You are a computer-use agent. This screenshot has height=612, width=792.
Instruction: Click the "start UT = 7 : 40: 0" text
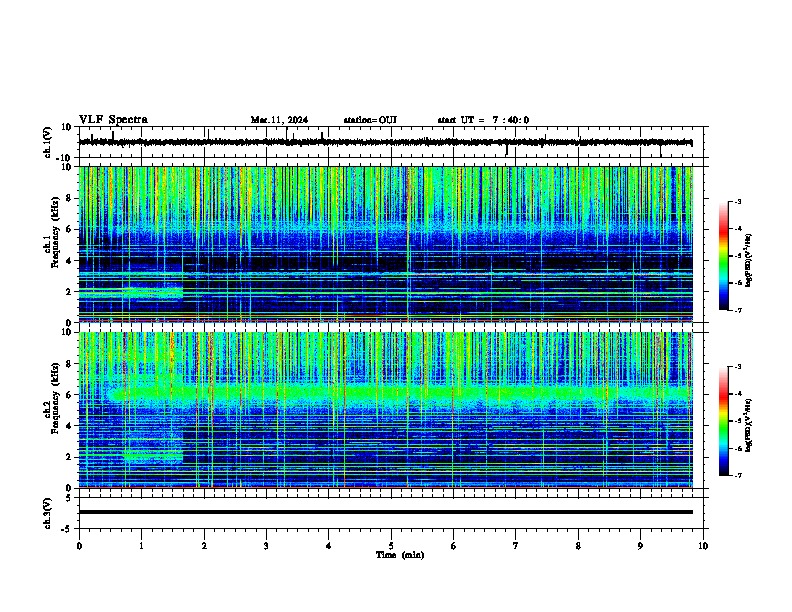483,120
